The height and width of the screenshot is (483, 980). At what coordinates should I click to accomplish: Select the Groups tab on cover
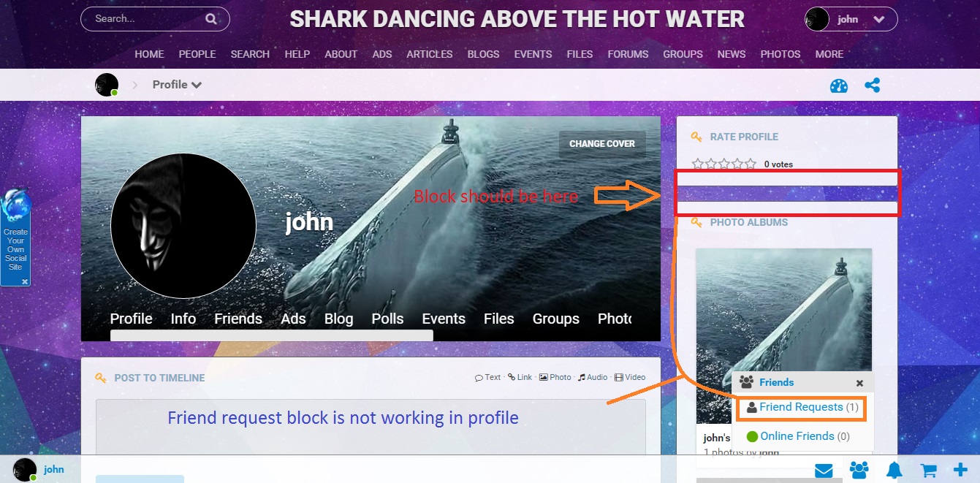pos(556,319)
